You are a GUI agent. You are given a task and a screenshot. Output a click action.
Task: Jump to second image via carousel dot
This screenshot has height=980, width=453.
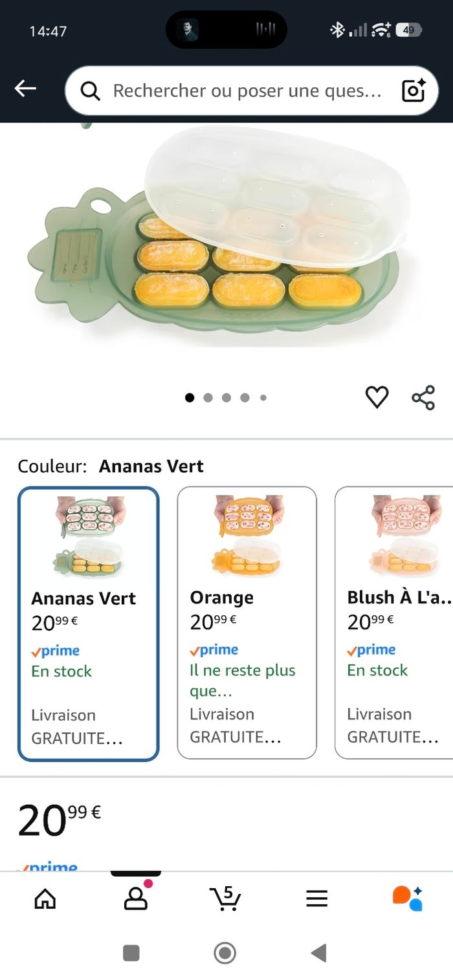208,397
